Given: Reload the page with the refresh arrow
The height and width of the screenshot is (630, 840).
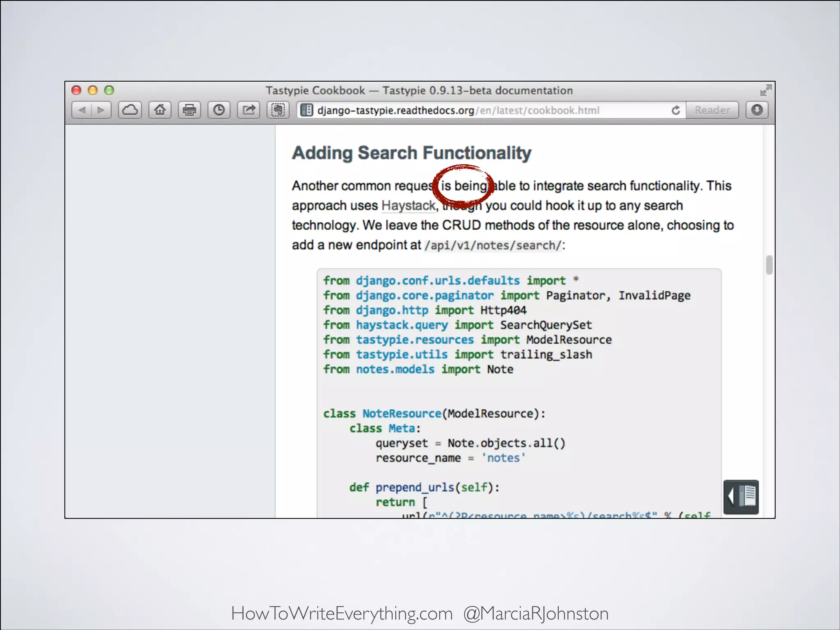Looking at the screenshot, I should pos(676,110).
